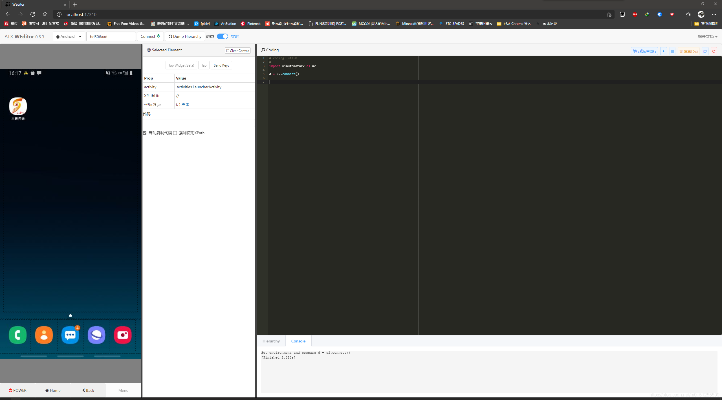The width and height of the screenshot is (722, 400).
Task: Select the second tab of bottom console panel
Action: pyautogui.click(x=298, y=341)
